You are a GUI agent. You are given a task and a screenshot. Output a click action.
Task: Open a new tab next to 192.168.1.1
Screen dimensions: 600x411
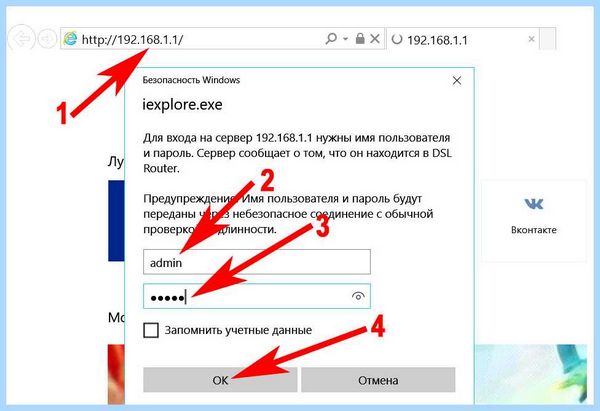[x=548, y=39]
